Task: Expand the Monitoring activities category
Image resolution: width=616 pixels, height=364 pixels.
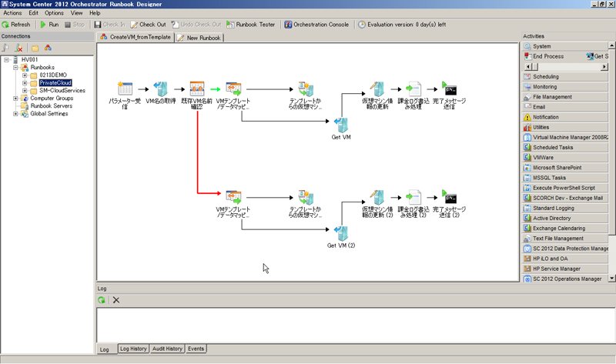Action: tap(565, 87)
